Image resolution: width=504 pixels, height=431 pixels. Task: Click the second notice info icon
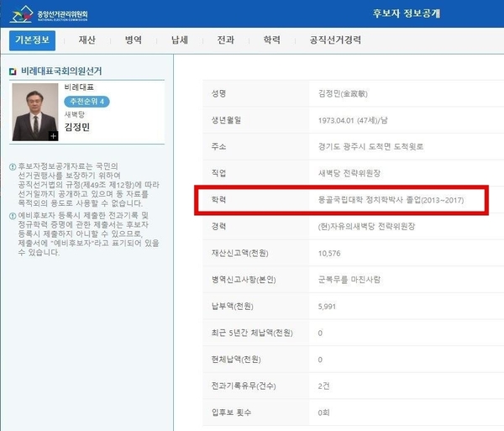12,216
